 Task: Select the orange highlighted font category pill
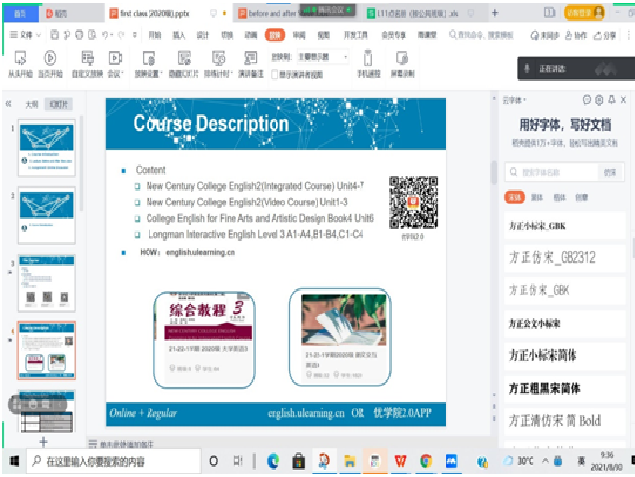515,197
